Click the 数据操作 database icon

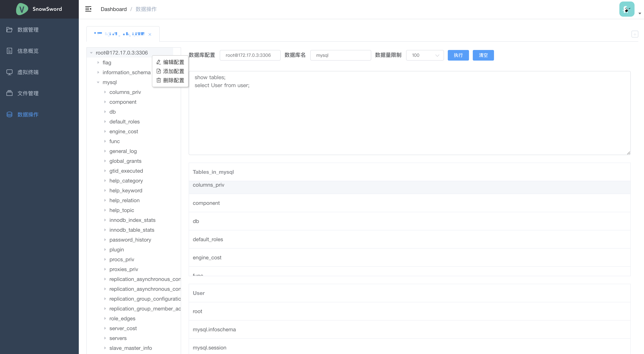pos(9,114)
